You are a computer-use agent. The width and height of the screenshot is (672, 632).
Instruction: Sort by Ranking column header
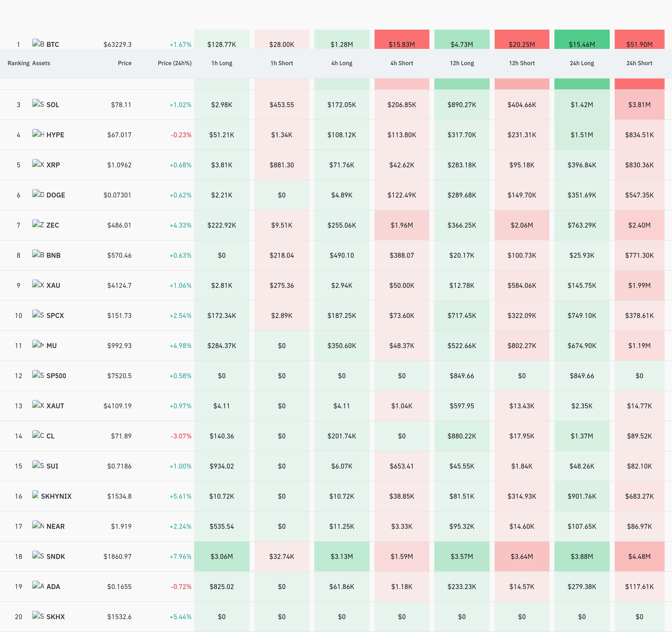pyautogui.click(x=19, y=63)
